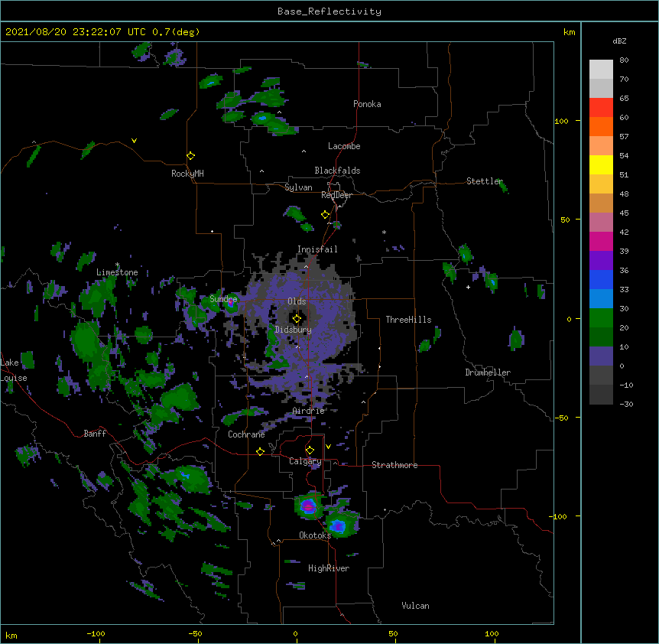The width and height of the screenshot is (659, 644).
Task: Click the asterisk marker above Limestone
Action: (x=118, y=265)
